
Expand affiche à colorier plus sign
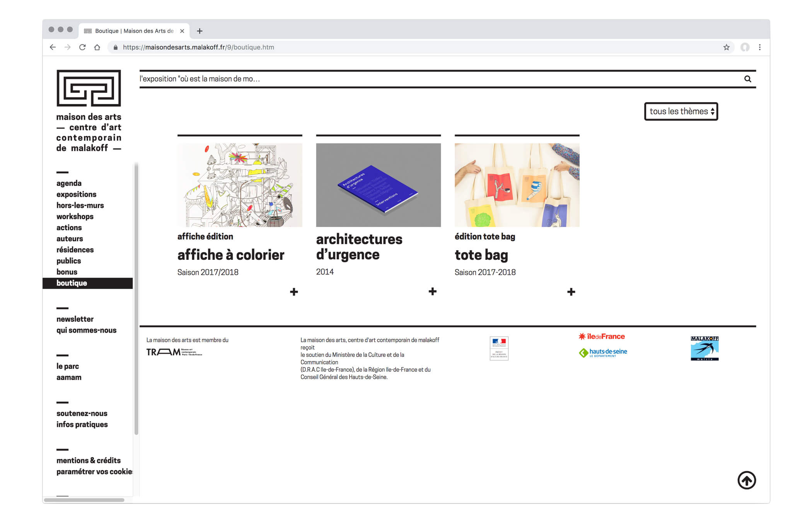pyautogui.click(x=294, y=292)
